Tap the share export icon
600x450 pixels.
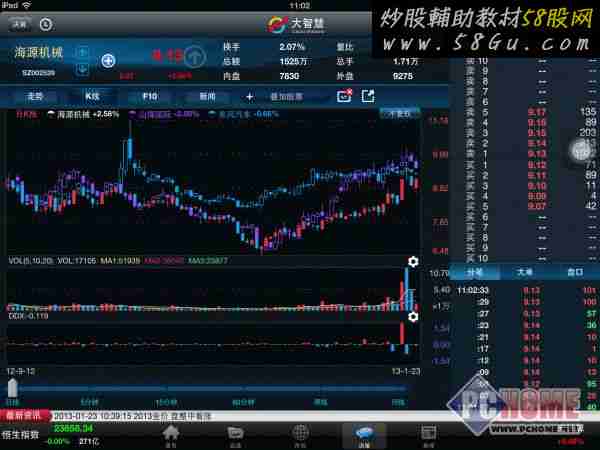(x=368, y=96)
